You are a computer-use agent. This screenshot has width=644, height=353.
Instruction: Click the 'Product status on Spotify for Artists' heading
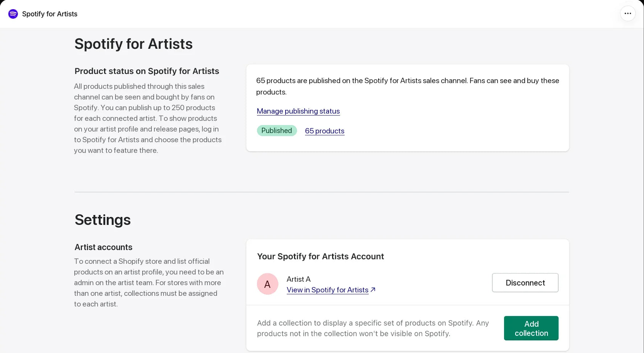(147, 71)
